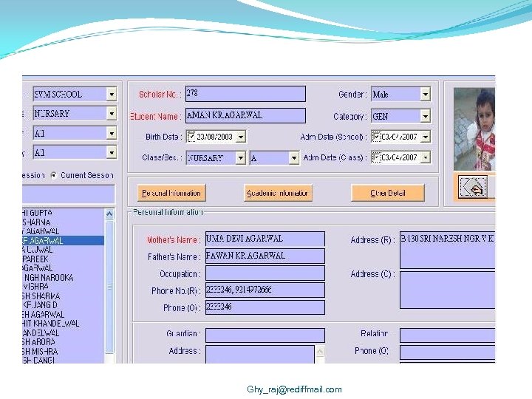The image size is (532, 399).
Task: Open the Adm Date (Class) dropdown arrow
Action: click(425, 157)
